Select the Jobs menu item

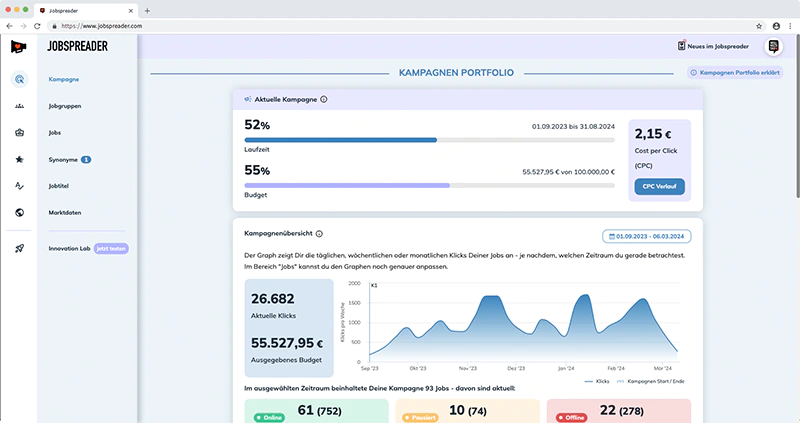coord(55,133)
